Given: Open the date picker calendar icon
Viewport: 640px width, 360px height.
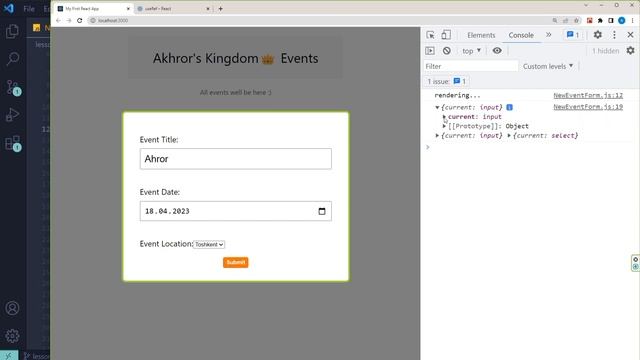Looking at the screenshot, I should click(x=322, y=211).
